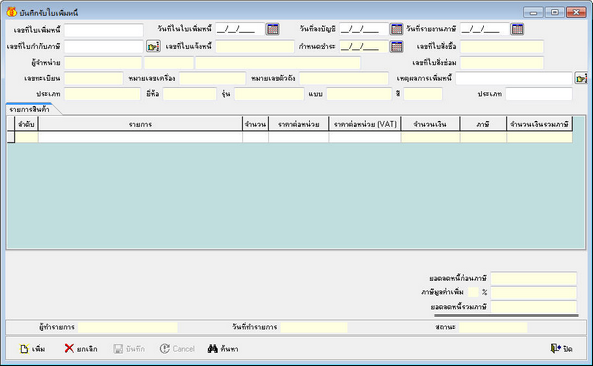Open calendar for วันที่ในใบเพิ่มหนี้ date
The height and width of the screenshot is (366, 593).
273,29
